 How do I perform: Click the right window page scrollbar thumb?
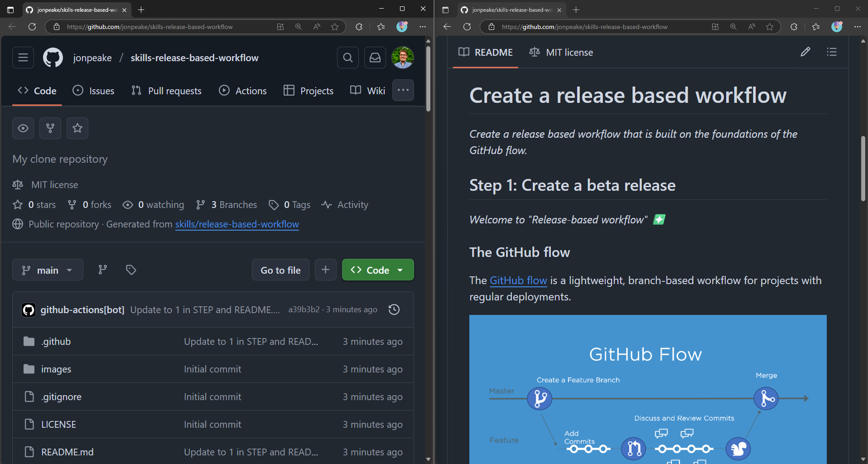click(863, 169)
